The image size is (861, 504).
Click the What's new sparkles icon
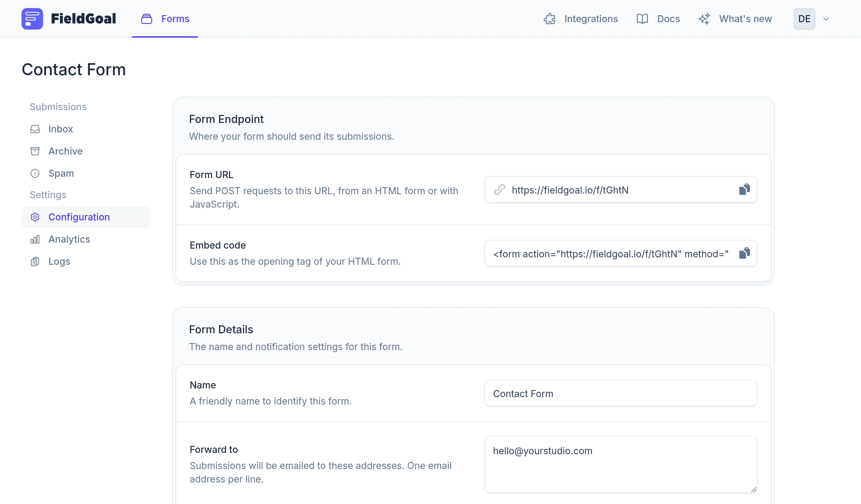tap(704, 19)
